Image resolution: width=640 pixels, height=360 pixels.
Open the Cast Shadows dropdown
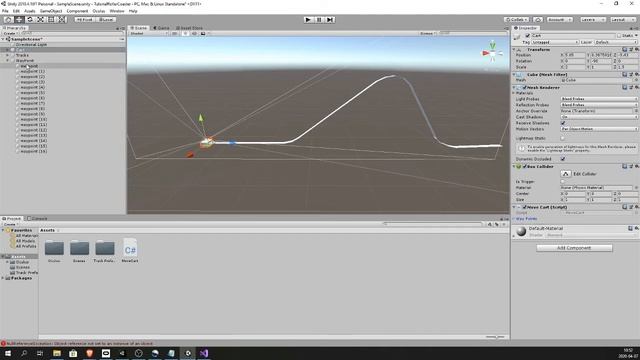(599, 117)
